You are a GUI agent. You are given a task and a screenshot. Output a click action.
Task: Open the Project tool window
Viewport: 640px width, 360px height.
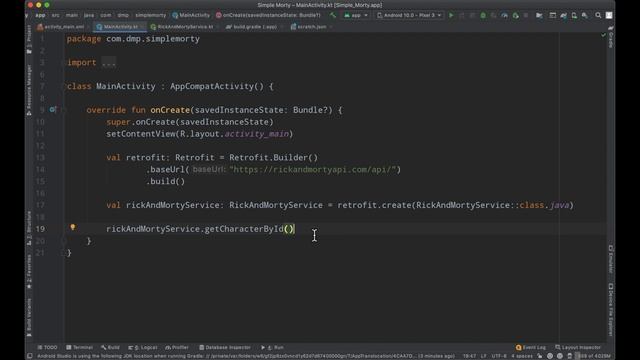tap(29, 39)
